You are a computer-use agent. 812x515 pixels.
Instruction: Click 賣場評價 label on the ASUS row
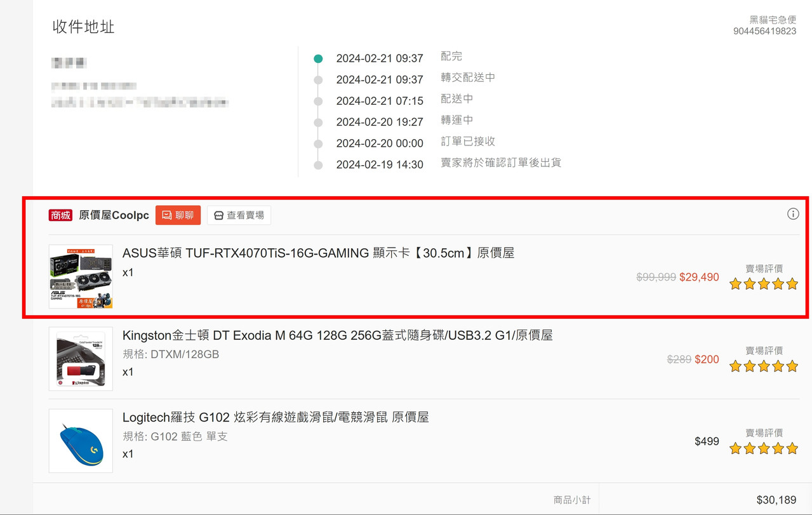click(x=764, y=269)
